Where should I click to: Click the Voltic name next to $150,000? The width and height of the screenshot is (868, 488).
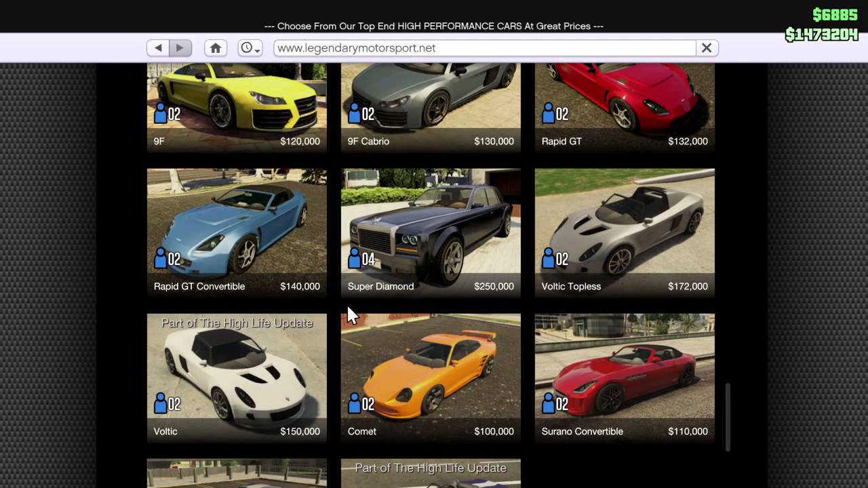click(165, 431)
